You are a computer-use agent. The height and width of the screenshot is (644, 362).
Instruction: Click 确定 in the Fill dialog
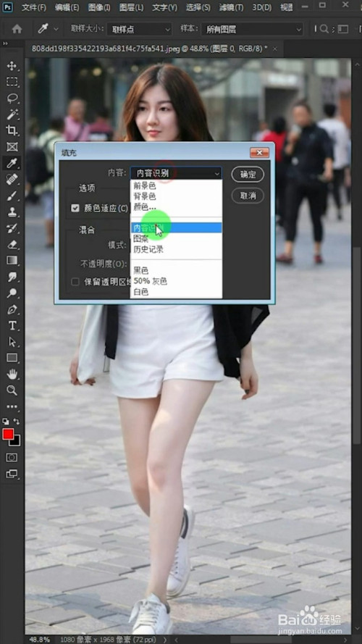[x=248, y=175]
